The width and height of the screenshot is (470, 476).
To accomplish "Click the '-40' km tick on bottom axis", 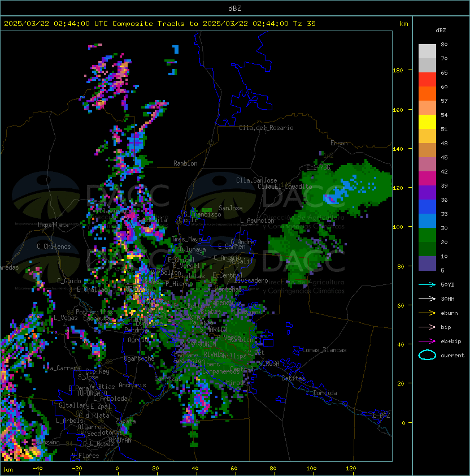I will [37, 469].
